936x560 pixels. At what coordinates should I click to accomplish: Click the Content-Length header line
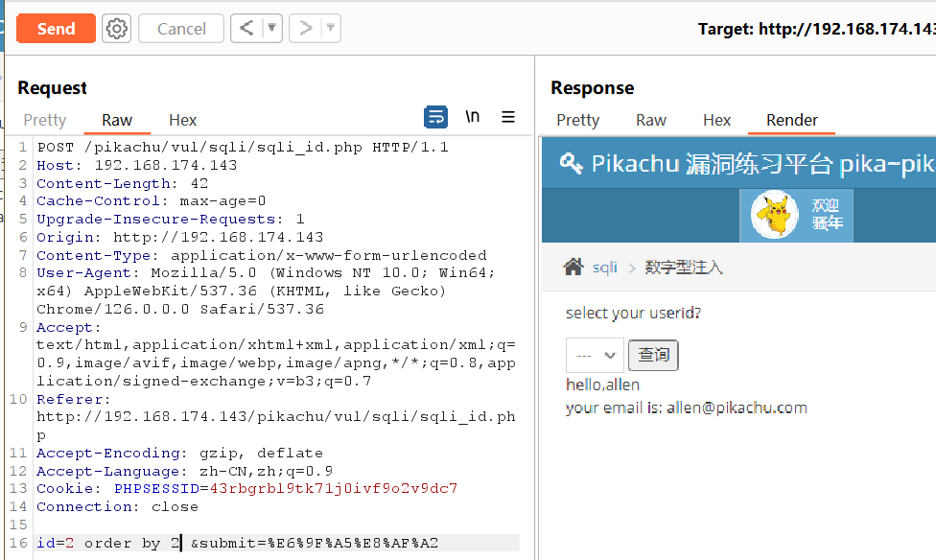[x=123, y=183]
